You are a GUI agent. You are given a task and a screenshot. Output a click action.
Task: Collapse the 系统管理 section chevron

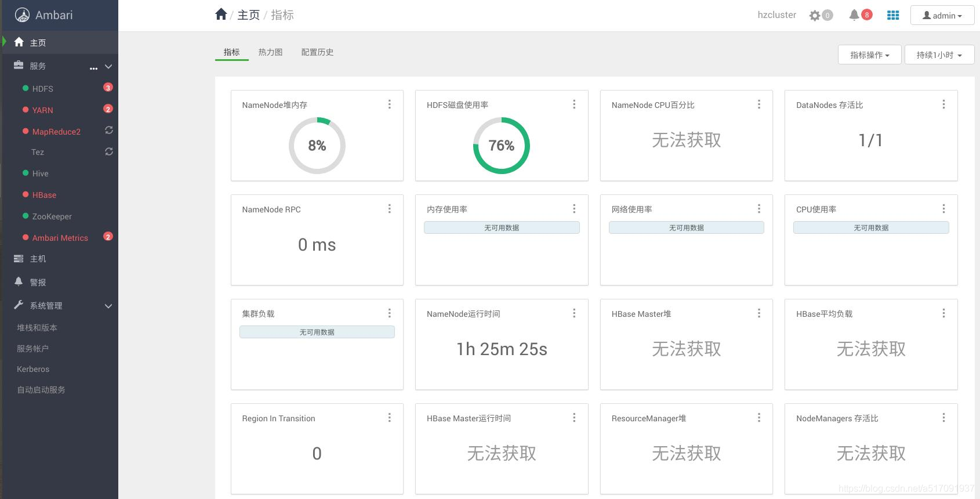tap(108, 306)
